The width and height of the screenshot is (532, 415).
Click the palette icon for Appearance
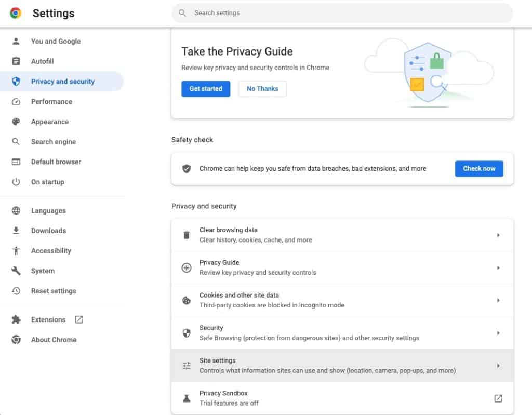(16, 122)
